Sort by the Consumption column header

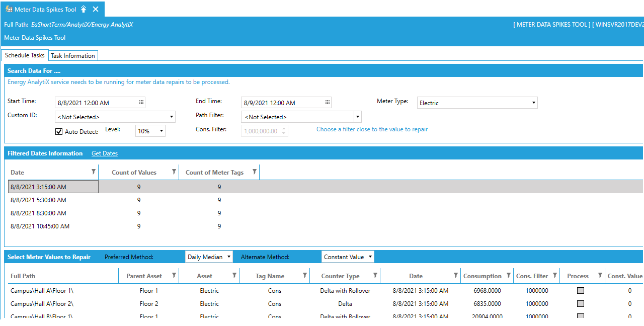point(482,276)
